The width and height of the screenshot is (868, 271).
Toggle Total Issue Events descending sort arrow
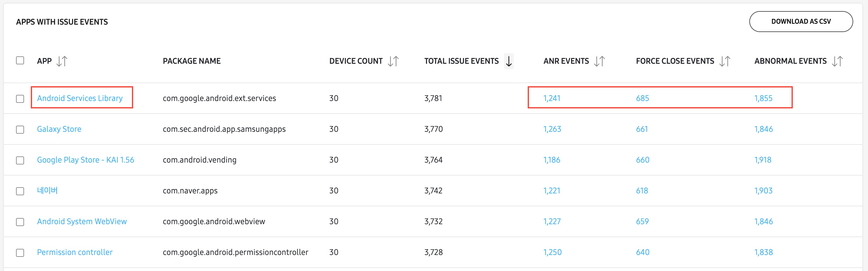[x=509, y=61]
